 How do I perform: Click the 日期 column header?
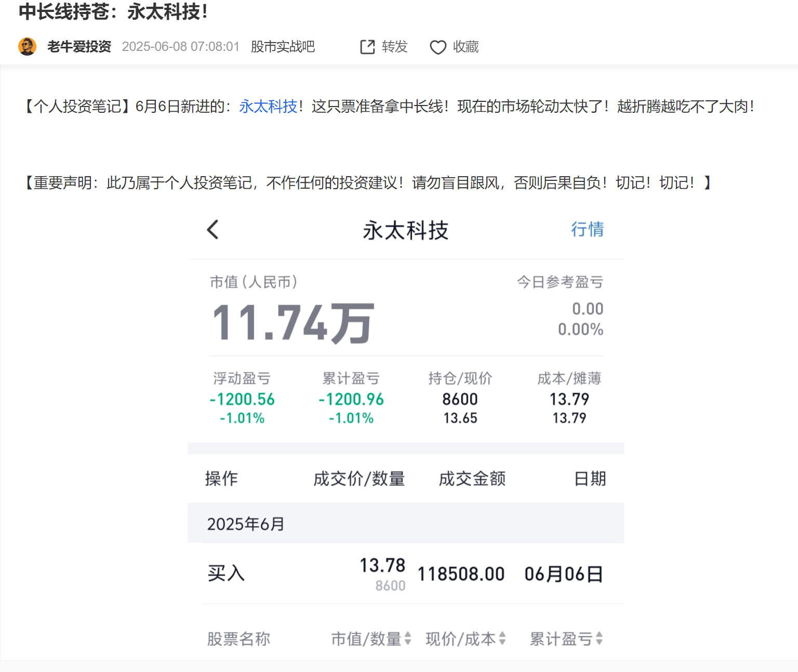(x=590, y=478)
